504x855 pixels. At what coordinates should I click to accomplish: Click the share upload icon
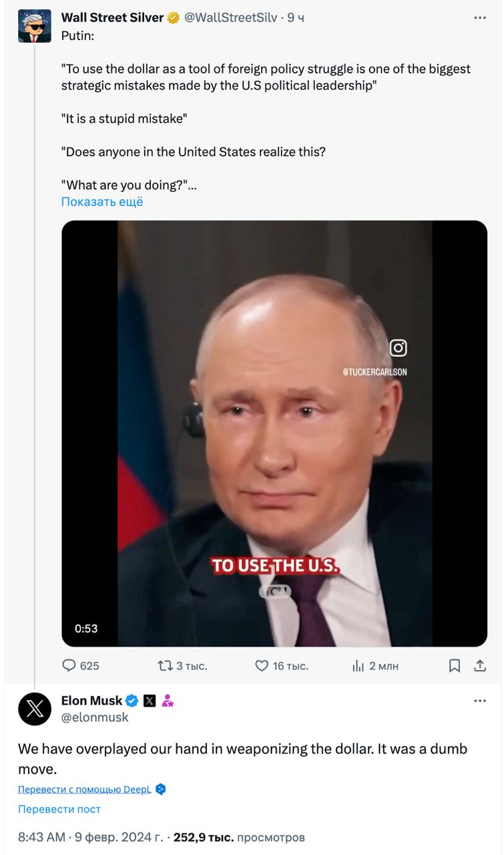479,665
